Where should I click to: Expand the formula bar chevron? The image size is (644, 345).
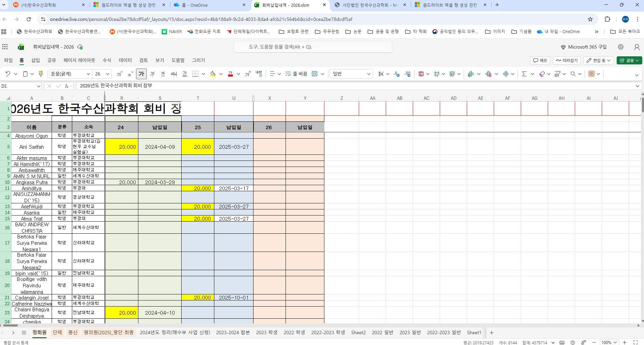coord(637,86)
